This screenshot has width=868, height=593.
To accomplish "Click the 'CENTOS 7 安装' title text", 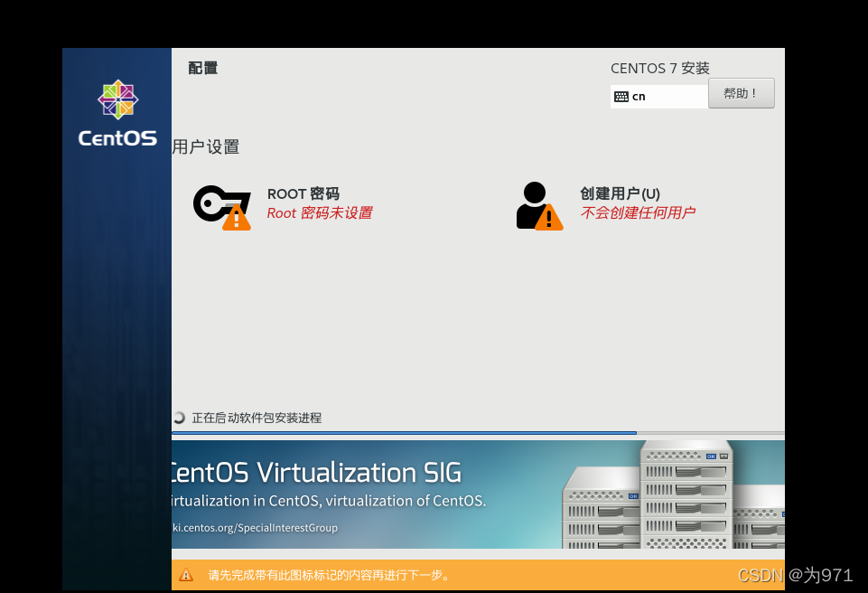I will point(660,68).
